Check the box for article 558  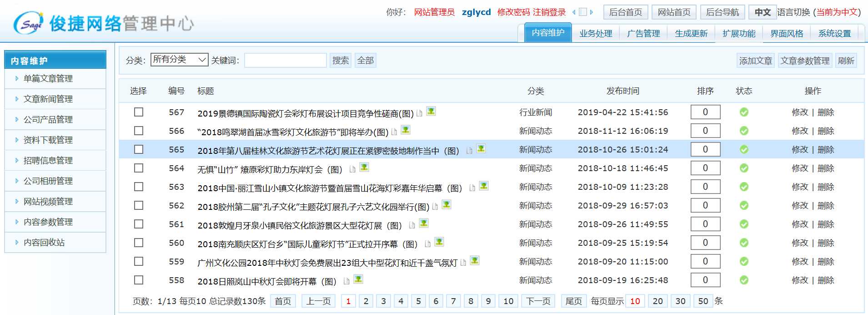(139, 280)
